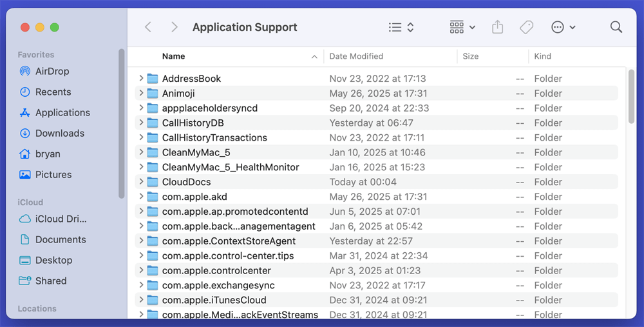Expand the com.apple.ContextStoreAgent folder
The width and height of the screenshot is (644, 327).
(141, 241)
